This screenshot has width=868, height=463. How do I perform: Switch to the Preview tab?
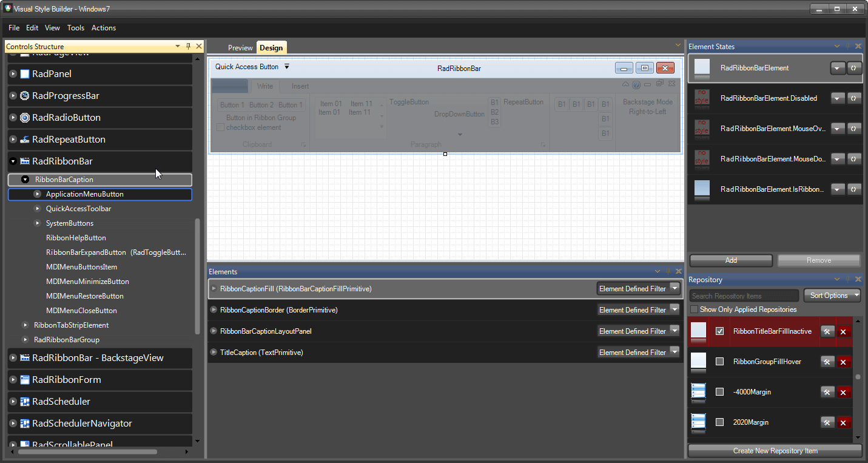point(240,47)
